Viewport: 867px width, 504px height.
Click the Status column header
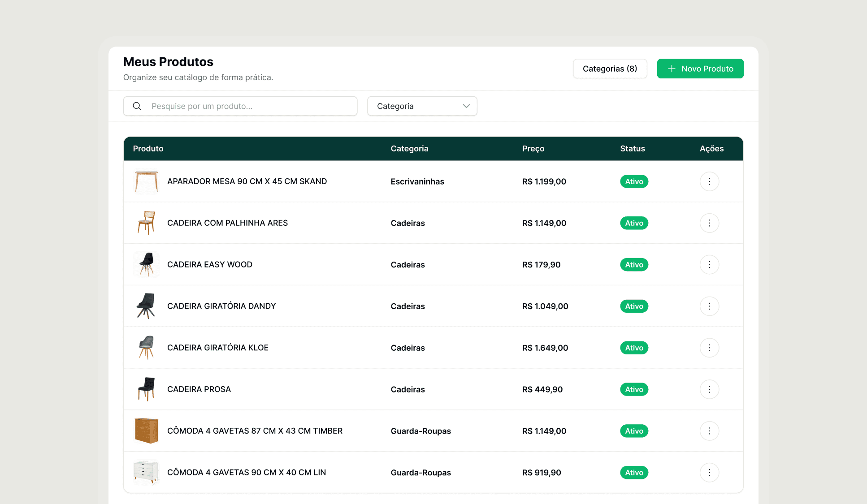coord(632,149)
